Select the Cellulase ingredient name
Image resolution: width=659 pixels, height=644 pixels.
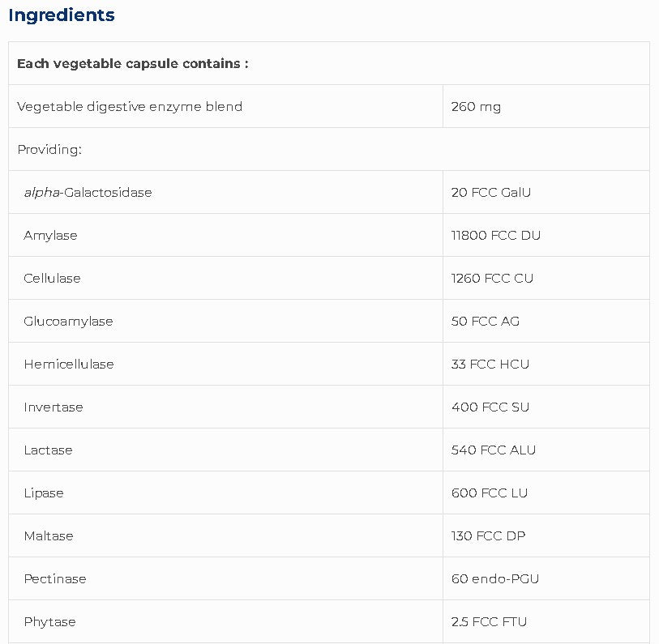pos(52,278)
